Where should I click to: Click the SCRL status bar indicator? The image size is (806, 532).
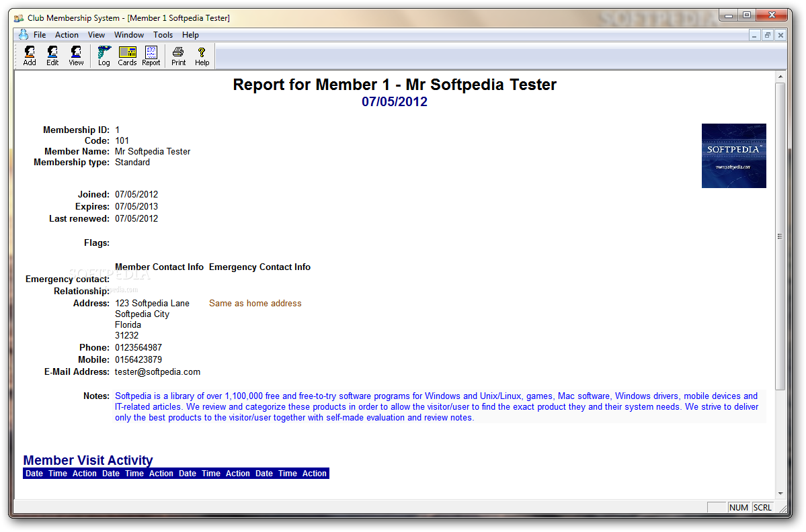coord(762,507)
